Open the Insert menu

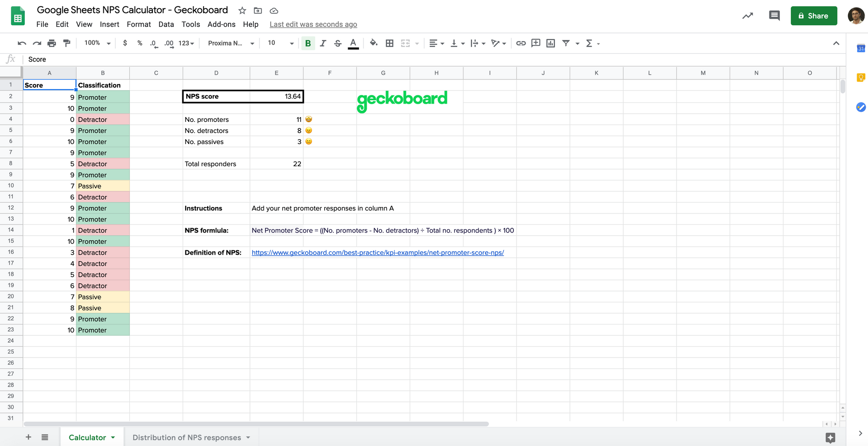(109, 24)
